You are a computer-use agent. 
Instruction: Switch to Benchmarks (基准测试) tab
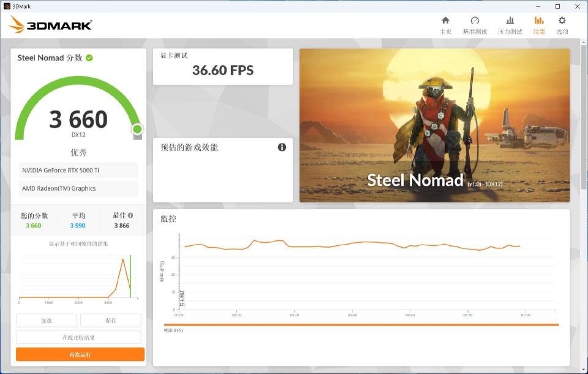(x=475, y=26)
